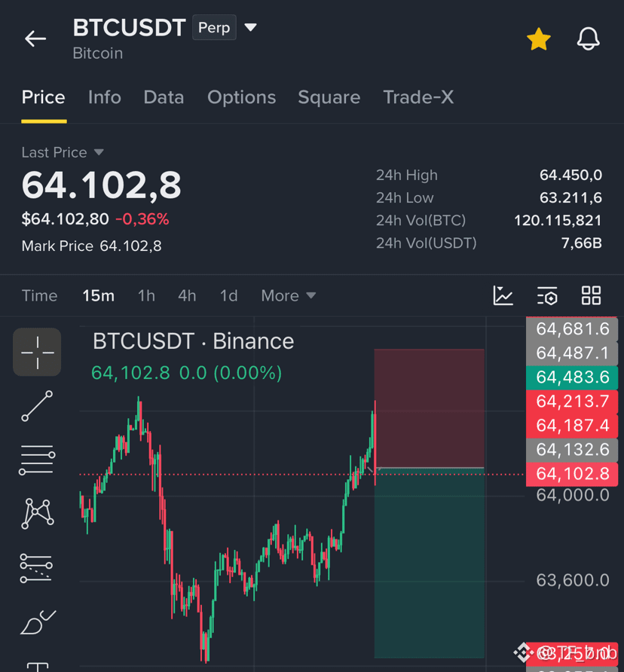Screen dimensions: 624x672
Task: Expand the Last Price dropdown
Action: (99, 152)
